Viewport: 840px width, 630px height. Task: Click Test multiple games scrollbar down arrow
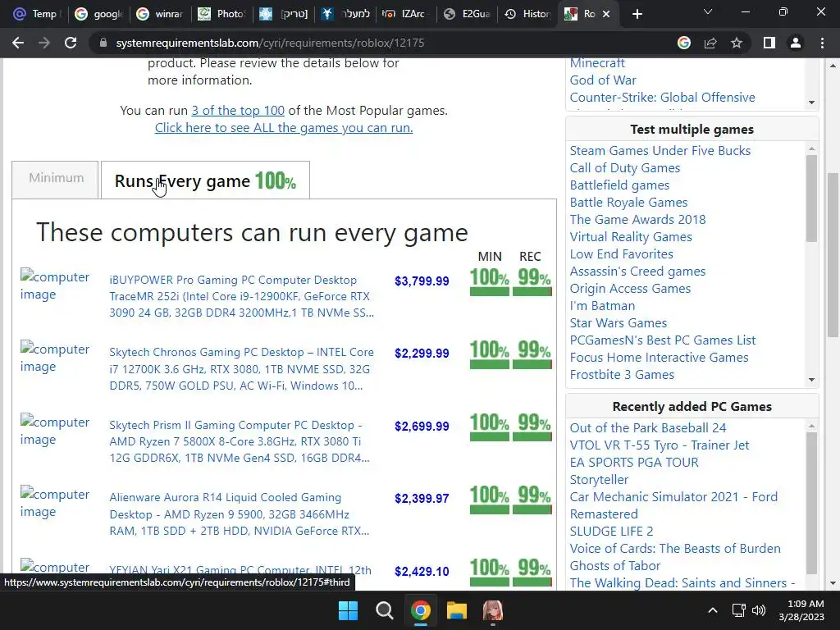811,380
